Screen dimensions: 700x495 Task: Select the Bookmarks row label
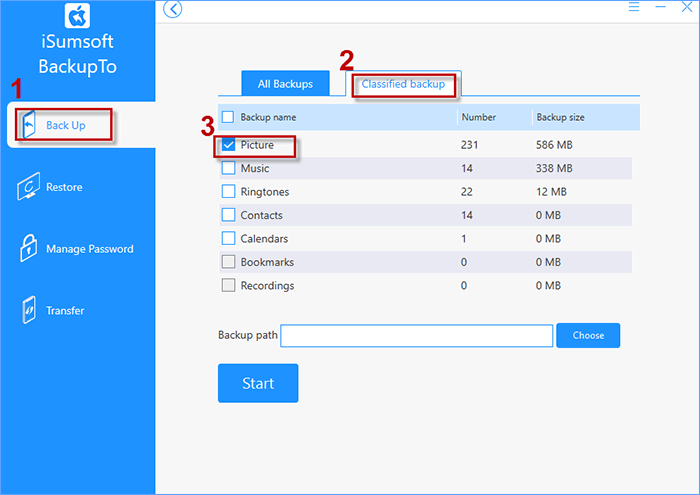tap(267, 262)
